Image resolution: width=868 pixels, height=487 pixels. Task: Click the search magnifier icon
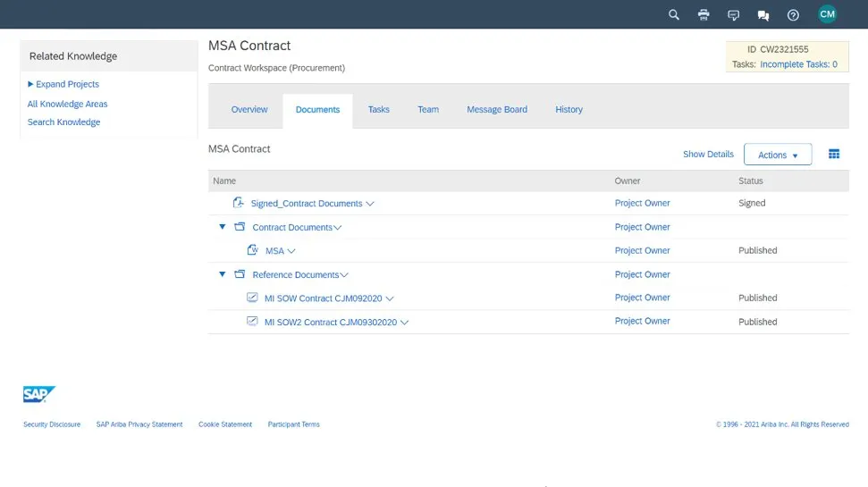(x=674, y=14)
